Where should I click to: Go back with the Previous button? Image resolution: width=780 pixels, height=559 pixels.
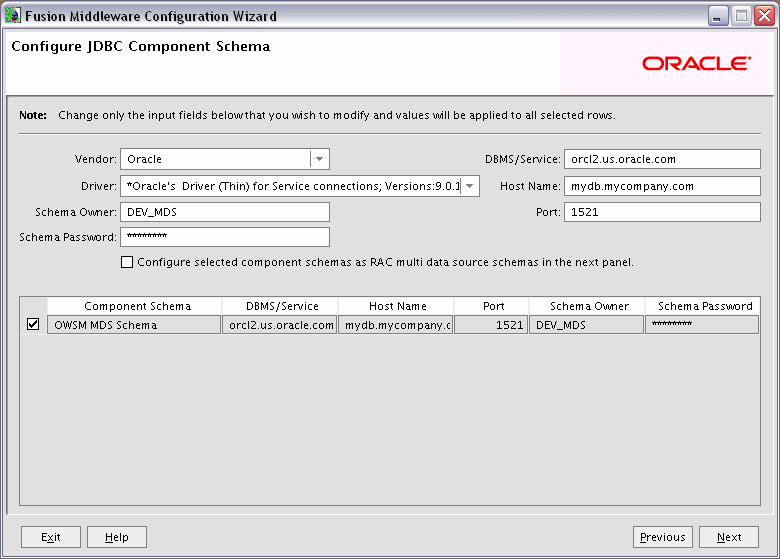click(x=663, y=537)
